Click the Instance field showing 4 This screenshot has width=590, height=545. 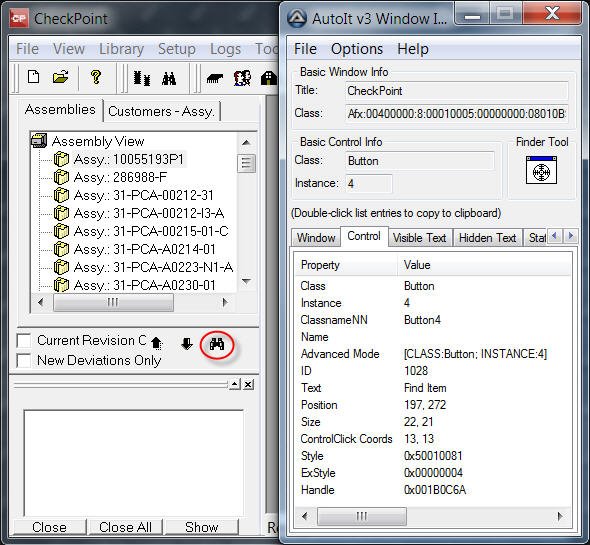point(368,184)
